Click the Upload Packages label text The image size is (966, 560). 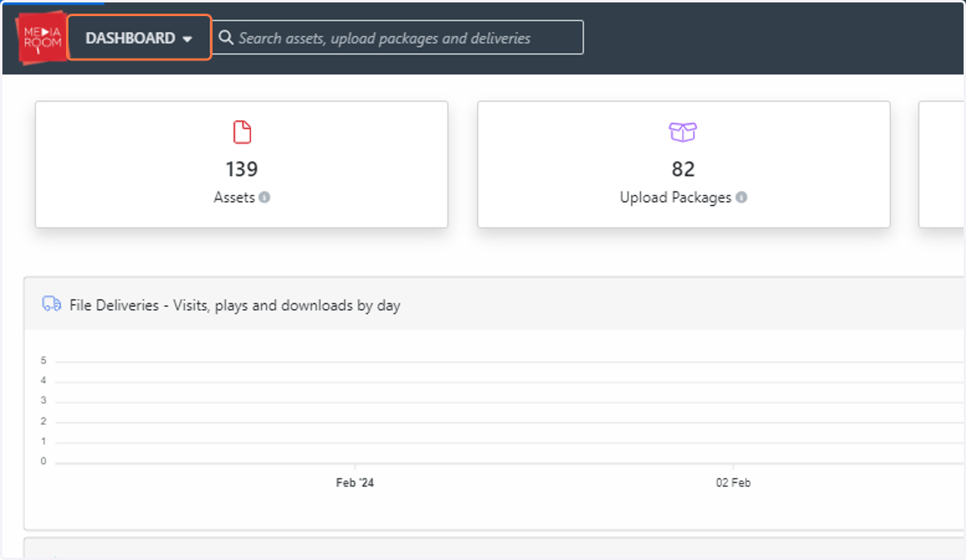coord(675,197)
